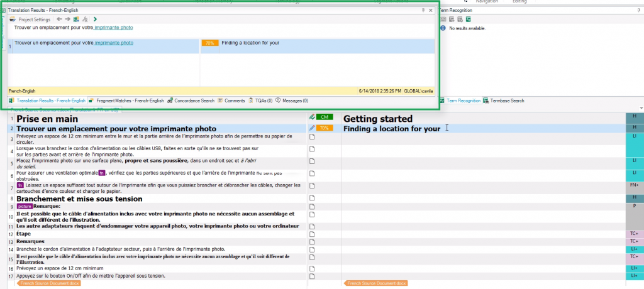Click the purple picture tag in segment 9

pyautogui.click(x=25, y=206)
